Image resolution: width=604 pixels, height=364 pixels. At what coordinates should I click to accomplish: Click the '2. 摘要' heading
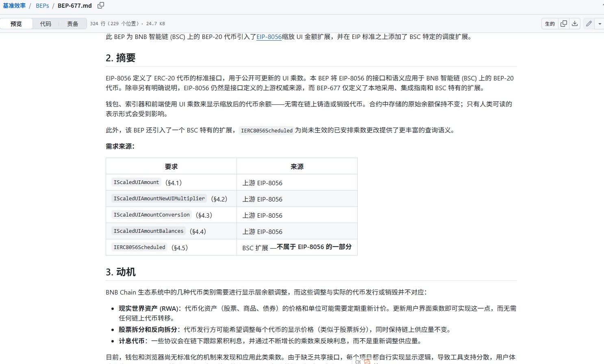pos(120,58)
